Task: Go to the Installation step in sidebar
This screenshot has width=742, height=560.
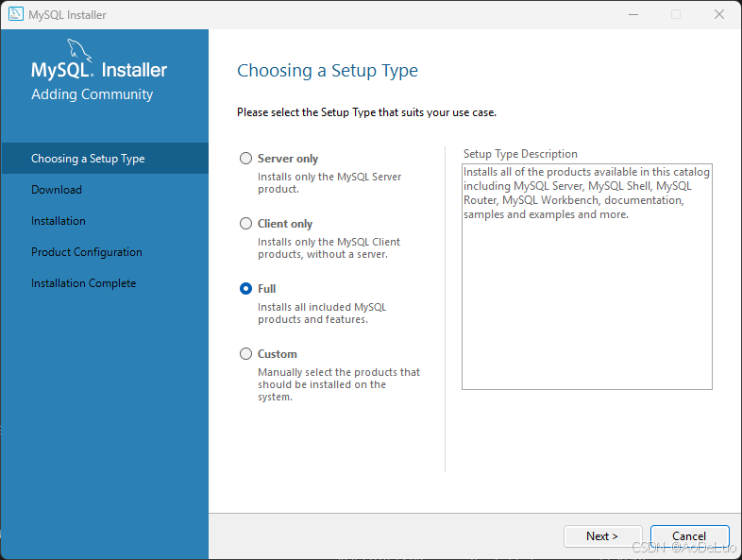Action: tap(59, 221)
